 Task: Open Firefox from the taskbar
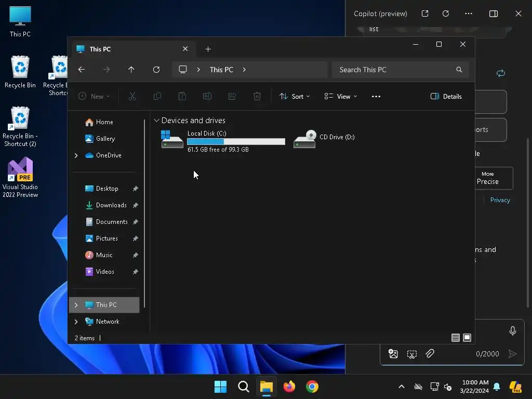[x=289, y=387]
